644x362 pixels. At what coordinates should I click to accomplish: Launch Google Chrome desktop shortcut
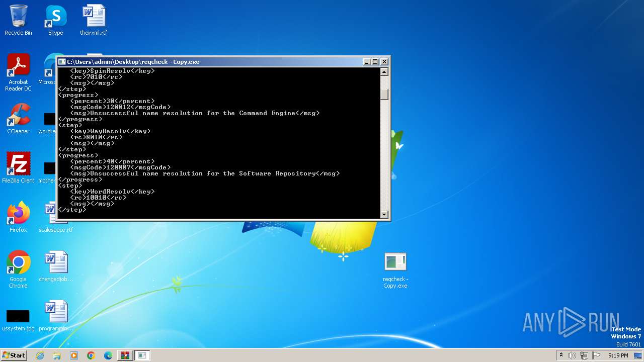click(18, 269)
